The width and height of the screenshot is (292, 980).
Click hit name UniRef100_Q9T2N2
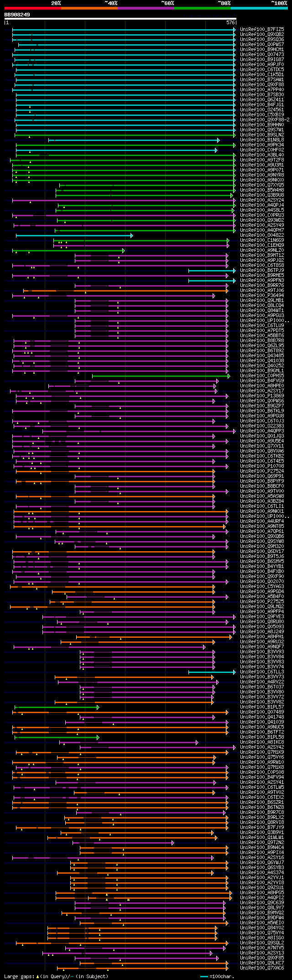pos(262,842)
